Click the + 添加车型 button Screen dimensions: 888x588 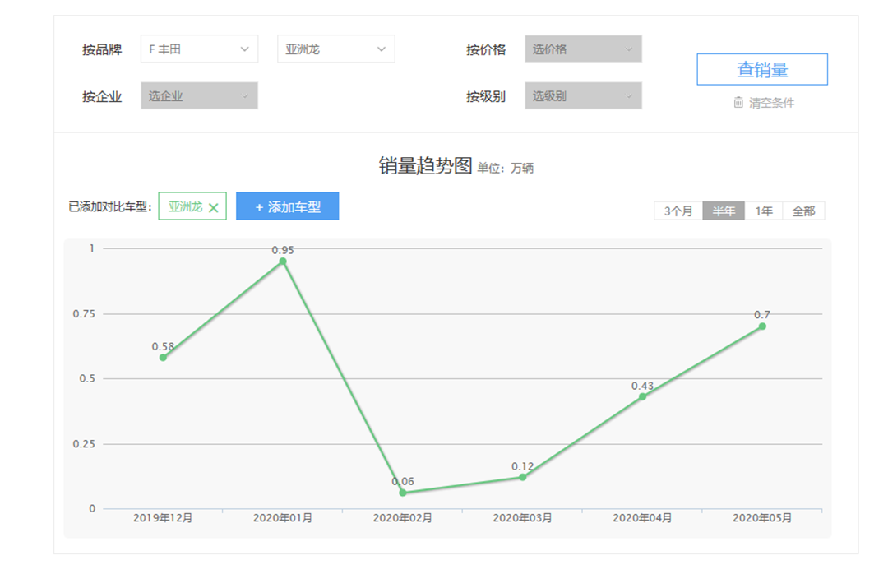pyautogui.click(x=287, y=206)
